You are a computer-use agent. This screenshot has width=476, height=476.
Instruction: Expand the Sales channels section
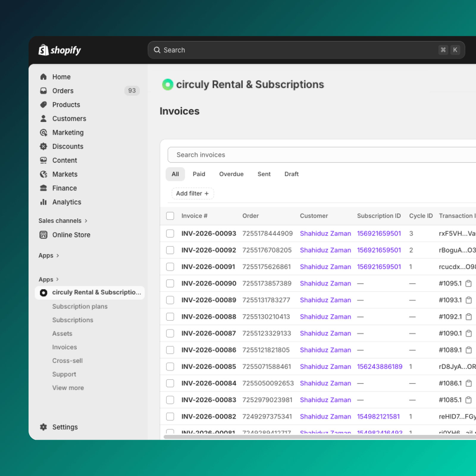(63, 221)
